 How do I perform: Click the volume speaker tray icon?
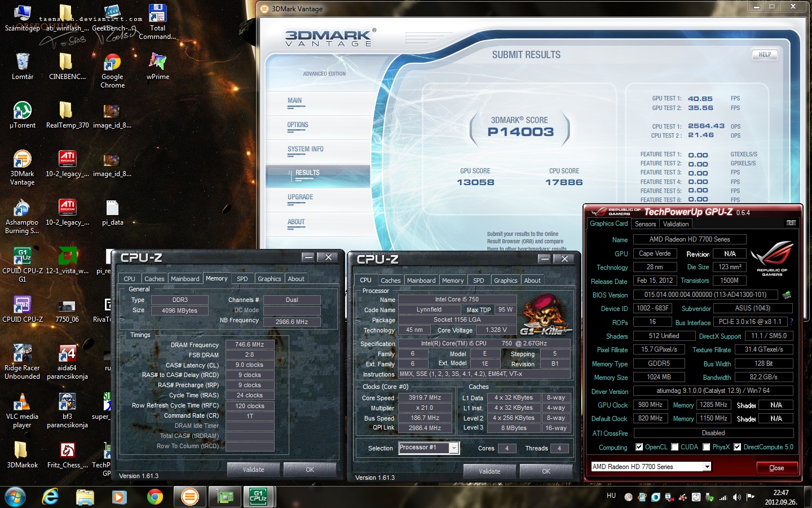[736, 497]
